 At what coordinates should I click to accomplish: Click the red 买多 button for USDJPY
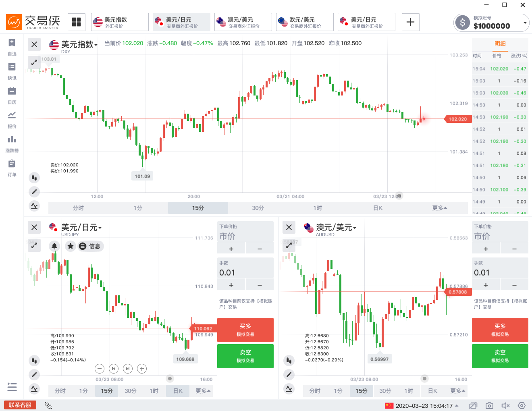coord(245,330)
